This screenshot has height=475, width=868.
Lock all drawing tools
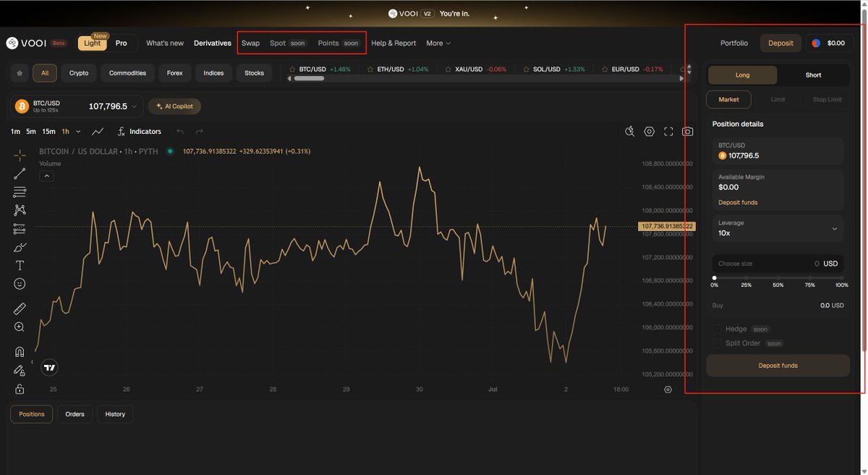point(20,389)
